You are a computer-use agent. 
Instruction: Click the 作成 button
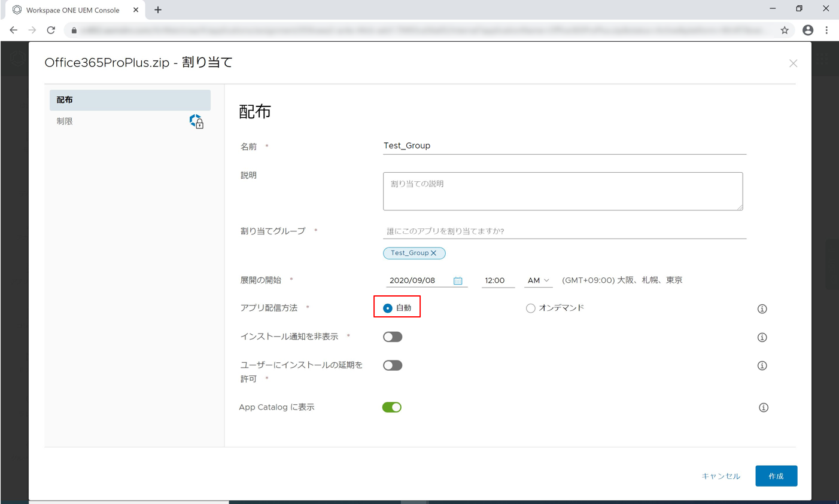776,476
